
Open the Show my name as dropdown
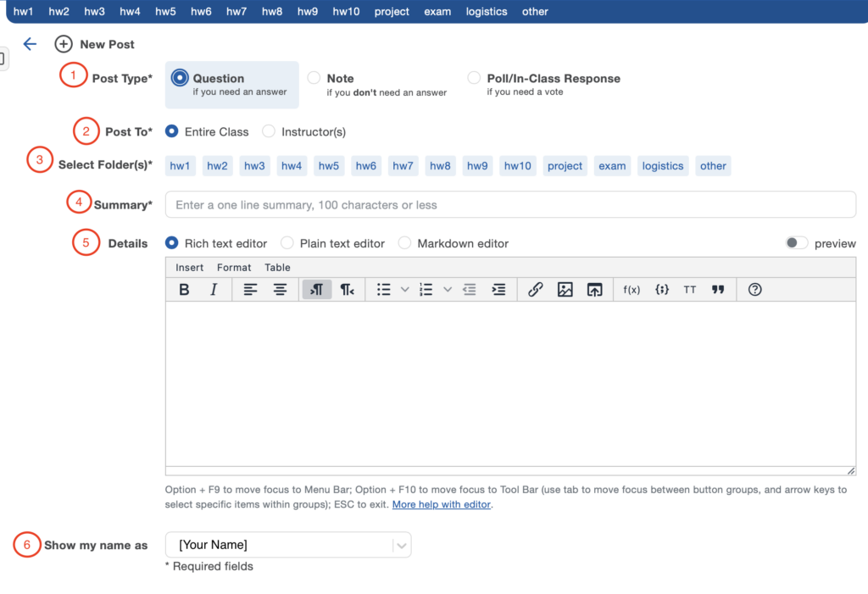coord(288,545)
